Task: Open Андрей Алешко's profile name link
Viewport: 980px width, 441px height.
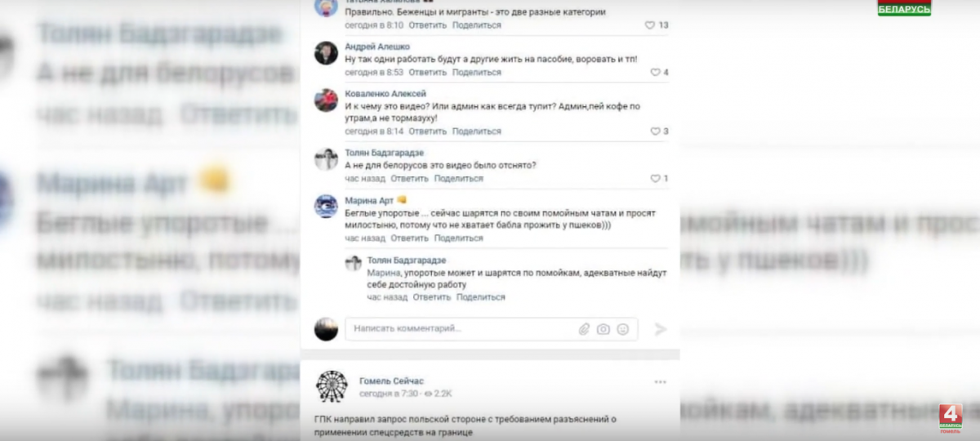Action: point(377,47)
